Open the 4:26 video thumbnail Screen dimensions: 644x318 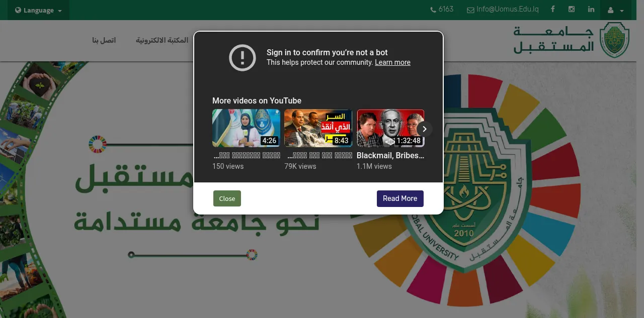point(246,128)
